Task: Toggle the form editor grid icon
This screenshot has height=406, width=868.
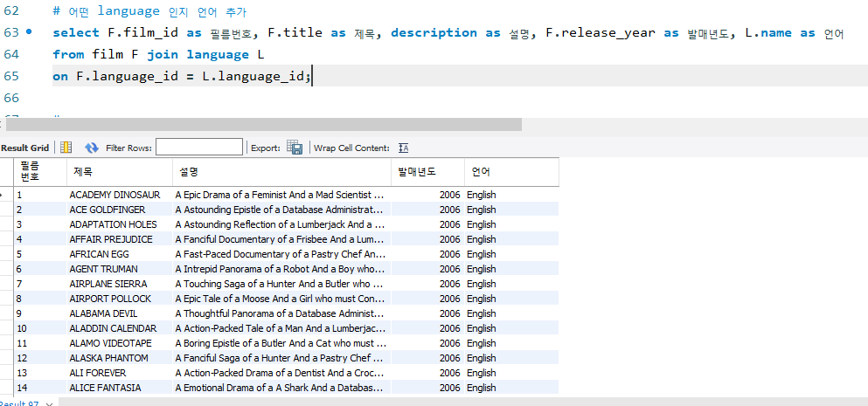Action: pos(66,148)
